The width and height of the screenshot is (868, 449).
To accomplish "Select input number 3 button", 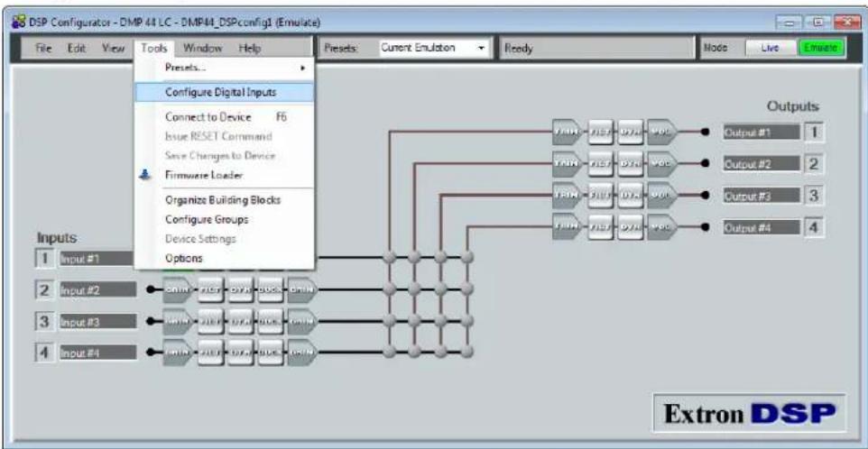I will click(45, 321).
